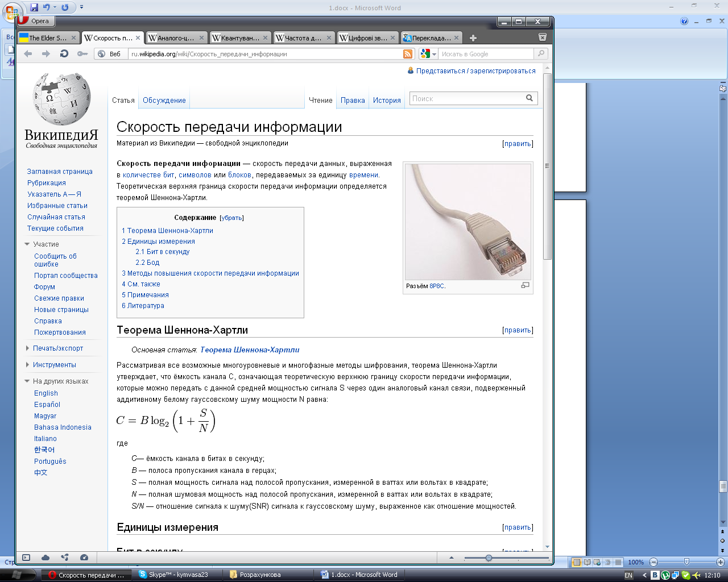The width and height of the screenshot is (728, 582).
Task: Close the 'The Elder S...' tab
Action: tap(73, 38)
